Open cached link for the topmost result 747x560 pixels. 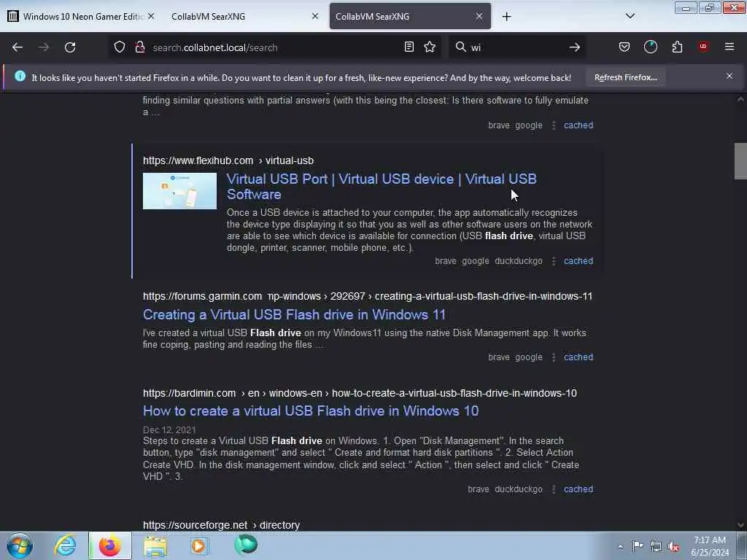(578, 125)
